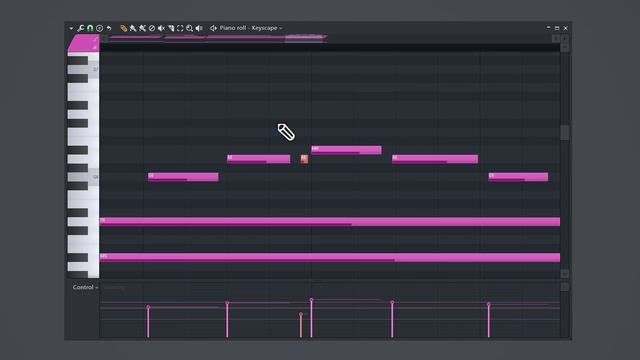The image size is (640, 360).
Task: Select the Zoom magnifier tool
Action: (x=189, y=28)
